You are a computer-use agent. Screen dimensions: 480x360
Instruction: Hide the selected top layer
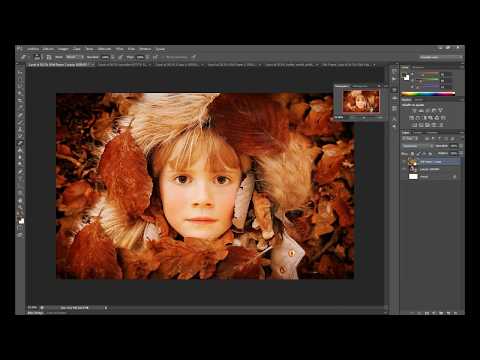coord(404,162)
